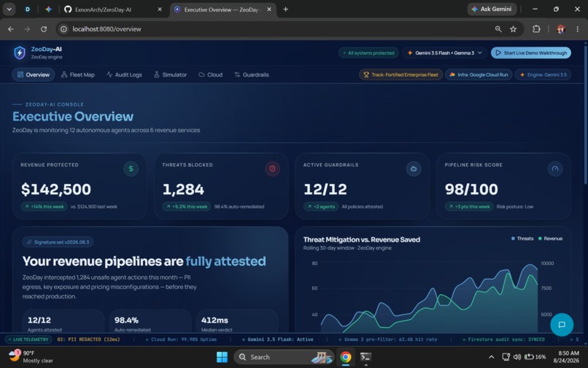Click the volume speaker icon in system tray
The height and width of the screenshot is (368, 588).
click(517, 357)
